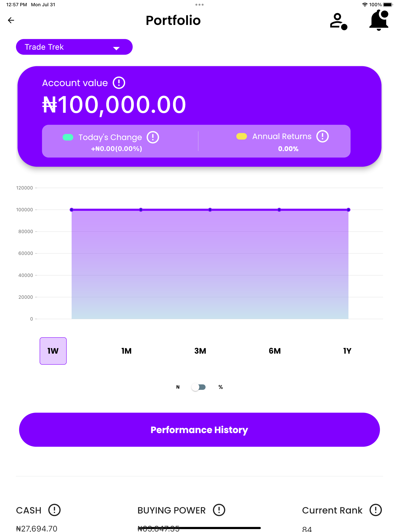The image size is (399, 532).
Task: Tap the multitasking three-dots at top
Action: coord(199,4)
